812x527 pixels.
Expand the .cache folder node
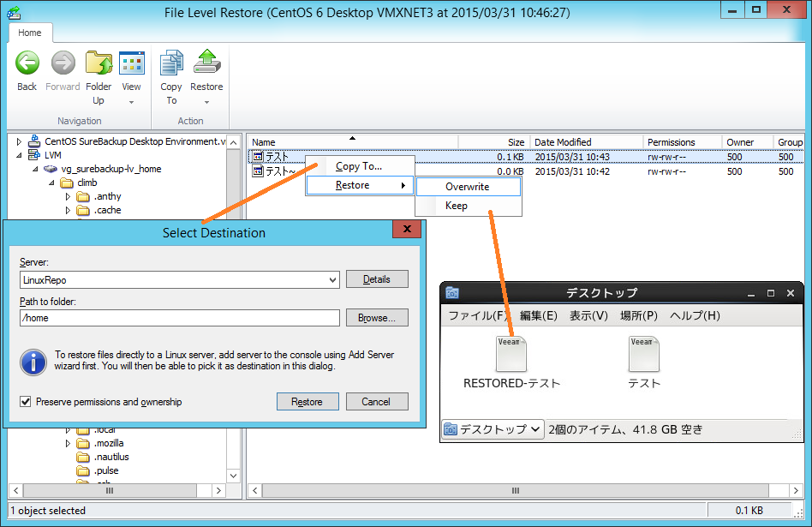(x=68, y=210)
